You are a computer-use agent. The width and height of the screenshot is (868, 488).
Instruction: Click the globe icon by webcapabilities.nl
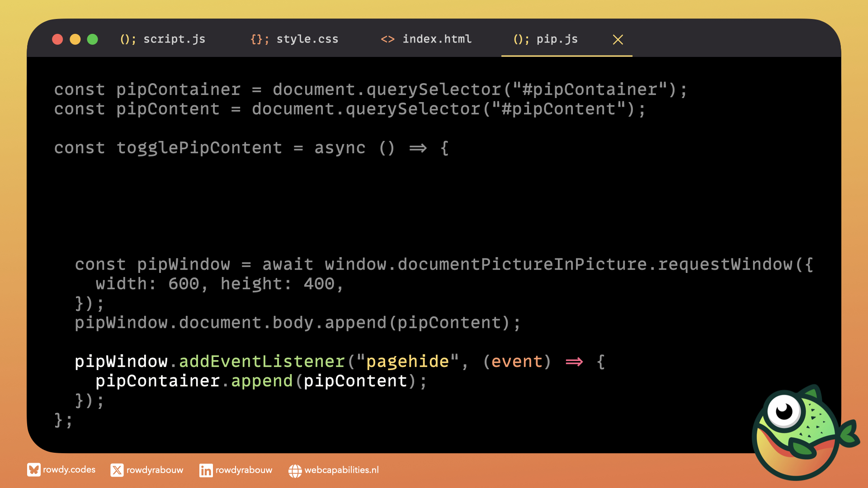pos(295,471)
